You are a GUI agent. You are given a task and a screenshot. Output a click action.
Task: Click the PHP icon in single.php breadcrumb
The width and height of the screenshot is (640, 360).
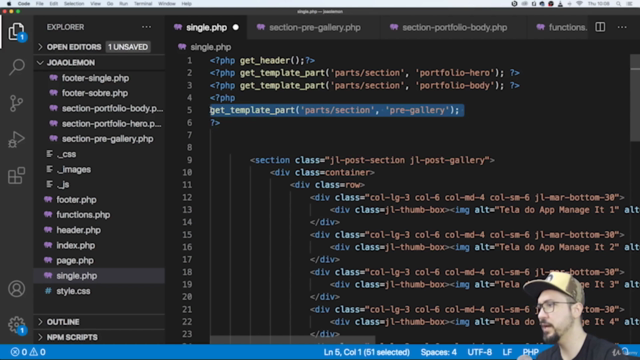pyautogui.click(x=182, y=47)
